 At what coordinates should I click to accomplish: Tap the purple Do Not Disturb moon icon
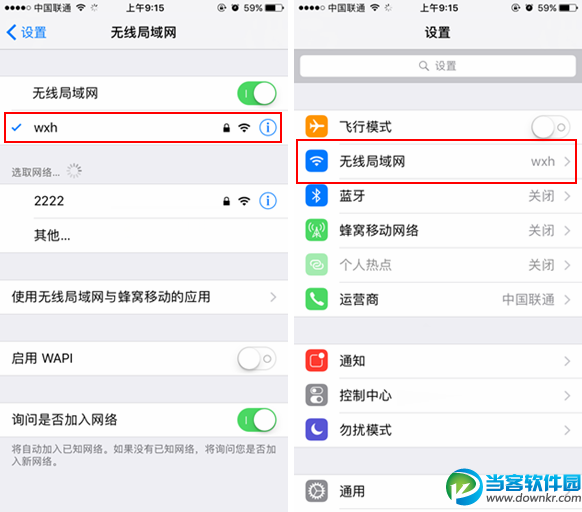(x=316, y=430)
